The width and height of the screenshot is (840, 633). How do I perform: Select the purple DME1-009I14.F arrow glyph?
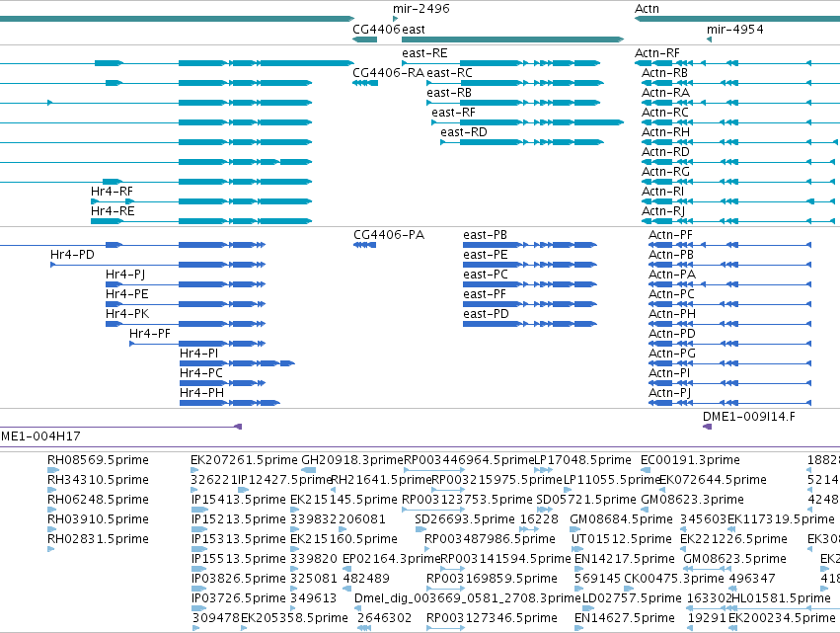pyautogui.click(x=707, y=427)
